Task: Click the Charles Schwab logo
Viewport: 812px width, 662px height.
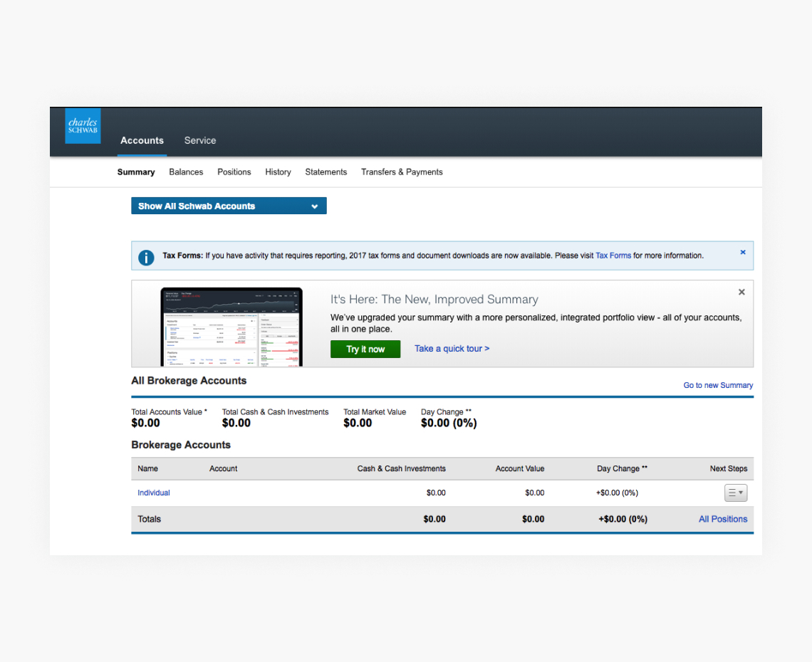Action: click(83, 126)
